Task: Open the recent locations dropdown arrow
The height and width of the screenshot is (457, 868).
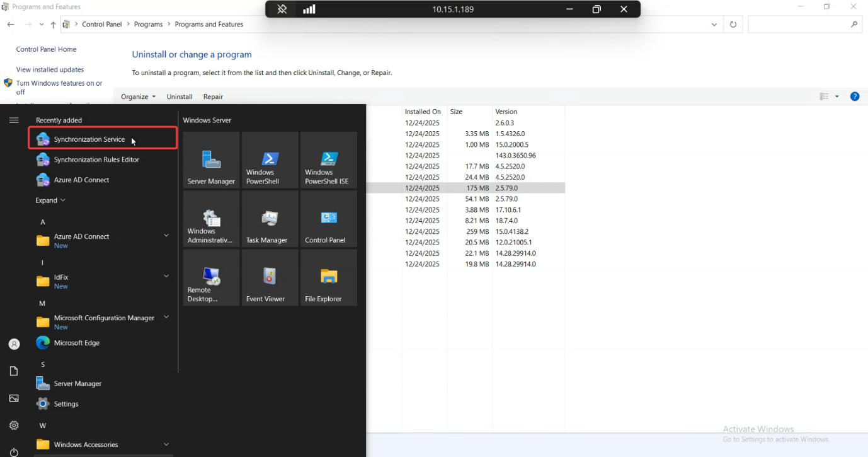Action: point(42,25)
